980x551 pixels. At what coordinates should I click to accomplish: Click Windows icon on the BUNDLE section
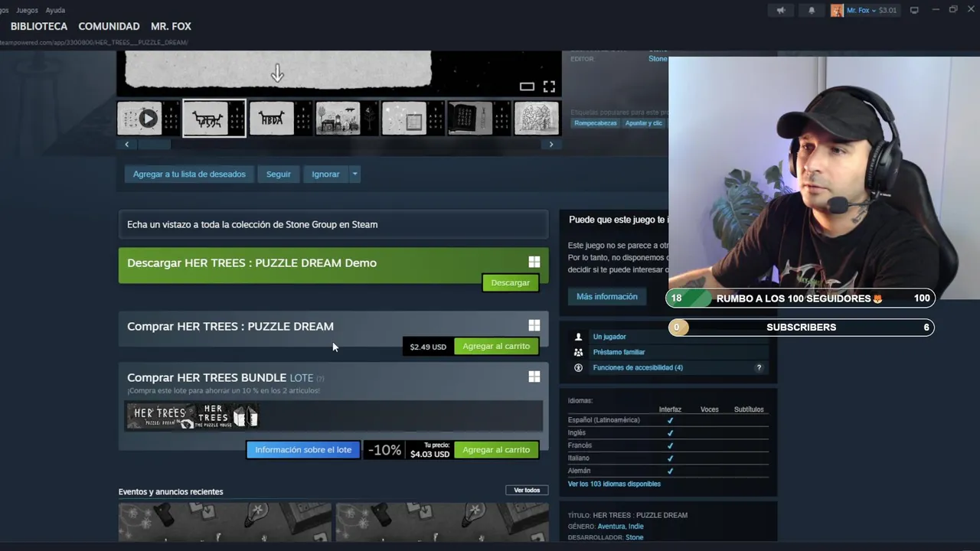point(534,377)
